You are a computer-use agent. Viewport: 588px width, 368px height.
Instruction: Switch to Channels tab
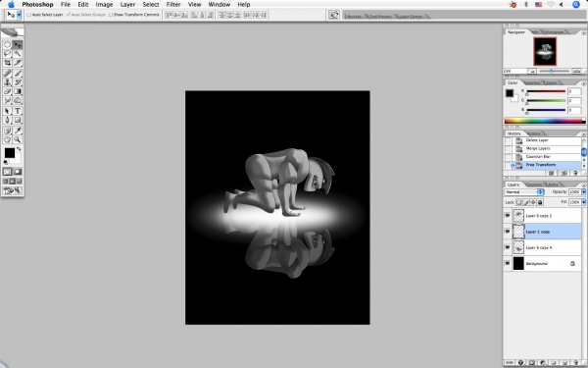click(x=534, y=184)
